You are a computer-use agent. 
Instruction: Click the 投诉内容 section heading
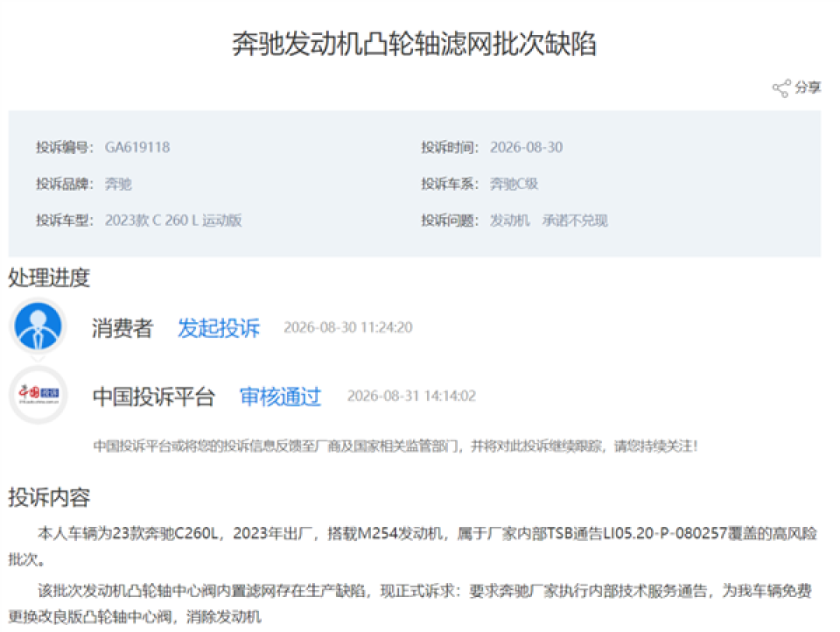point(49,497)
